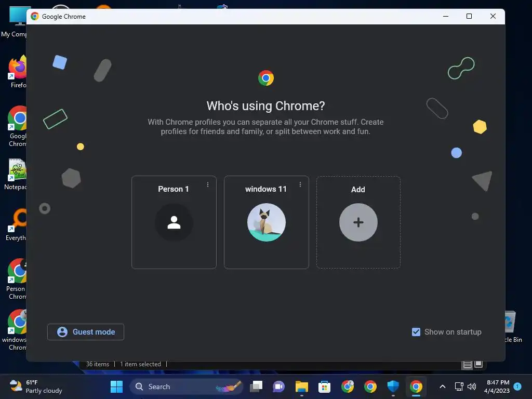This screenshot has height=399, width=532.
Task: Open windows 11 Chrome desktop shortcut
Action: tap(15, 330)
